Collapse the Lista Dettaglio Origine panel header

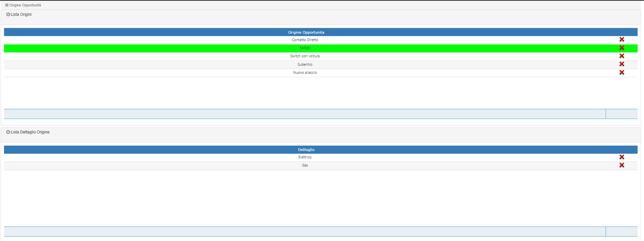click(321, 135)
